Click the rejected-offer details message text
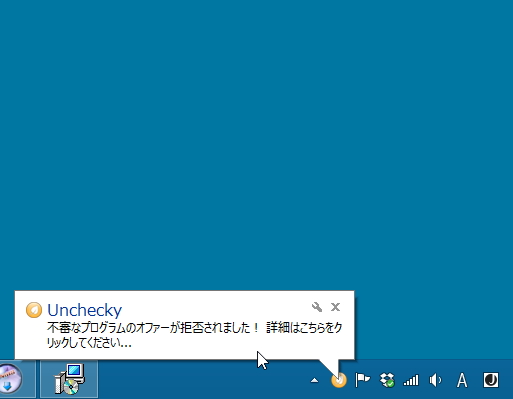 (x=194, y=335)
